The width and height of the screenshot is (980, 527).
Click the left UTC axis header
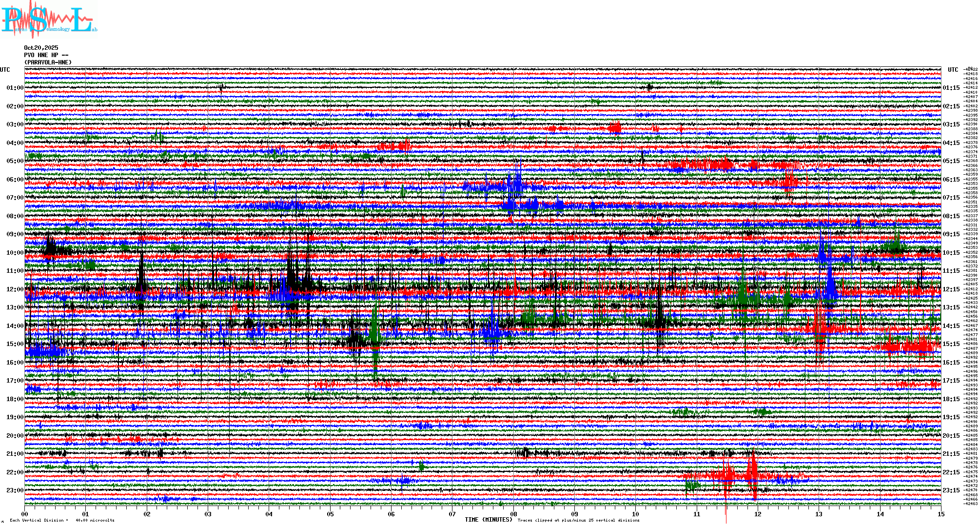point(5,70)
